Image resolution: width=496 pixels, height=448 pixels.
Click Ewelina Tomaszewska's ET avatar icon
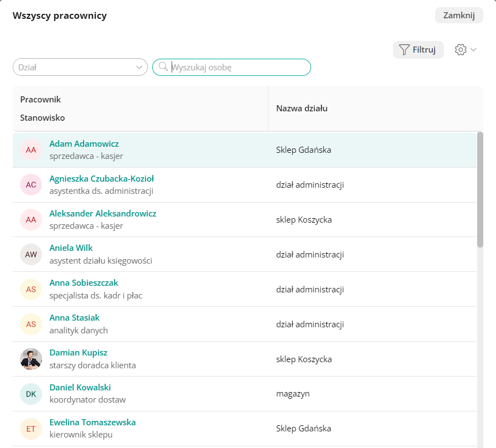pos(31,429)
